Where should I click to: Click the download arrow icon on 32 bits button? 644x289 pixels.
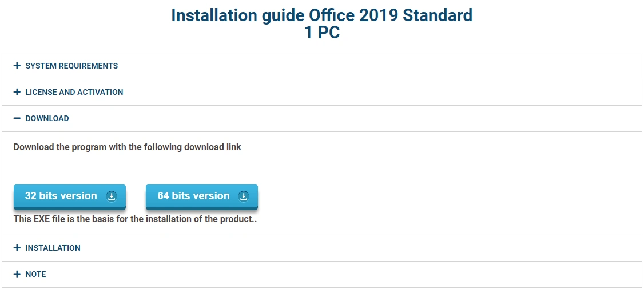(112, 196)
